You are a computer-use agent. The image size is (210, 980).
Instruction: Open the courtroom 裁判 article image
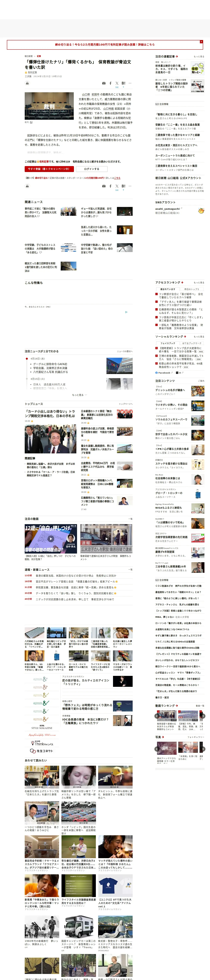49,106
